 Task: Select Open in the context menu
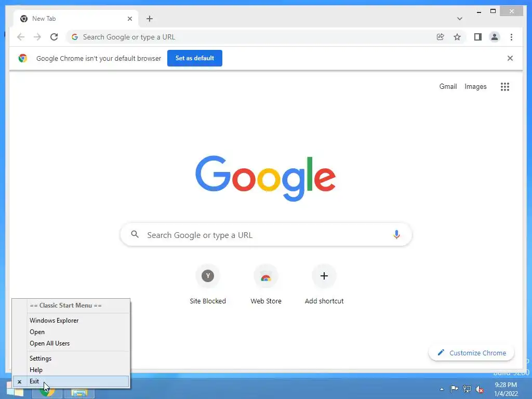pyautogui.click(x=71, y=332)
